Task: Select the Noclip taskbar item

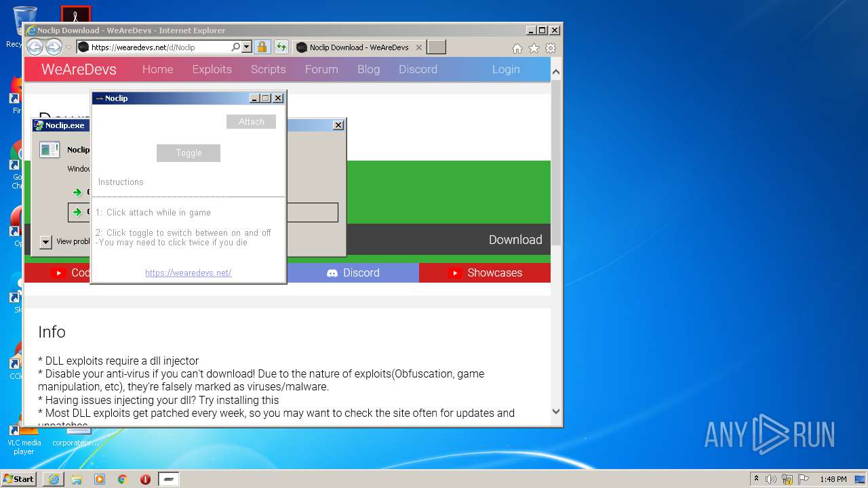Action: [168, 479]
